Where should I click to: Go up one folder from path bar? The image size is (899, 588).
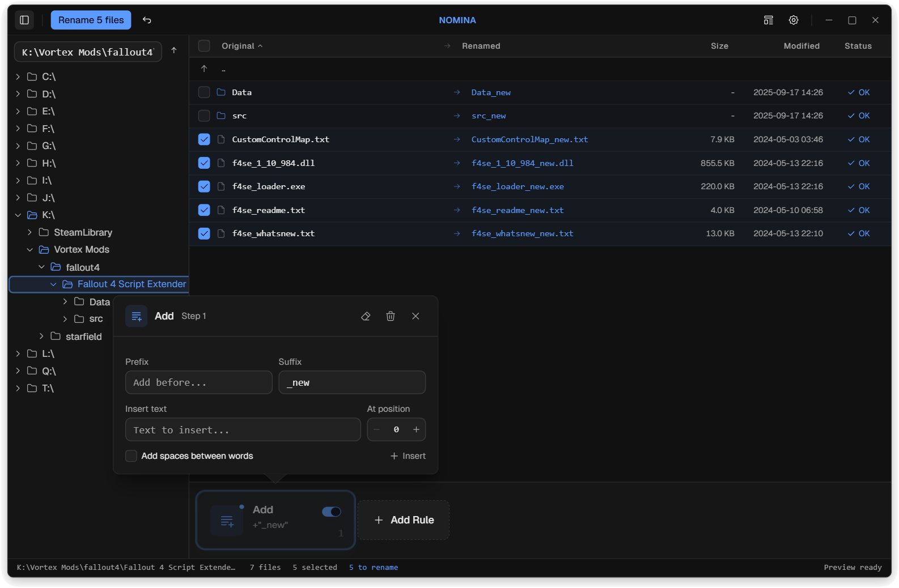(174, 50)
